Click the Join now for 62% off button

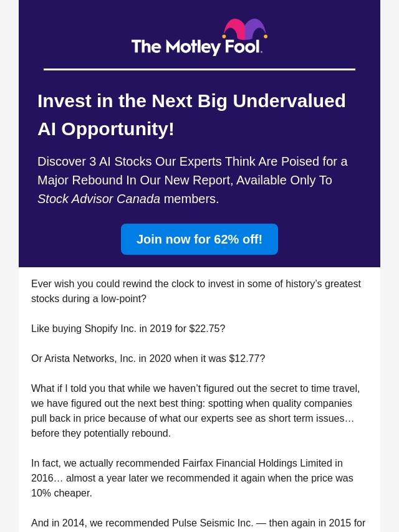(199, 239)
